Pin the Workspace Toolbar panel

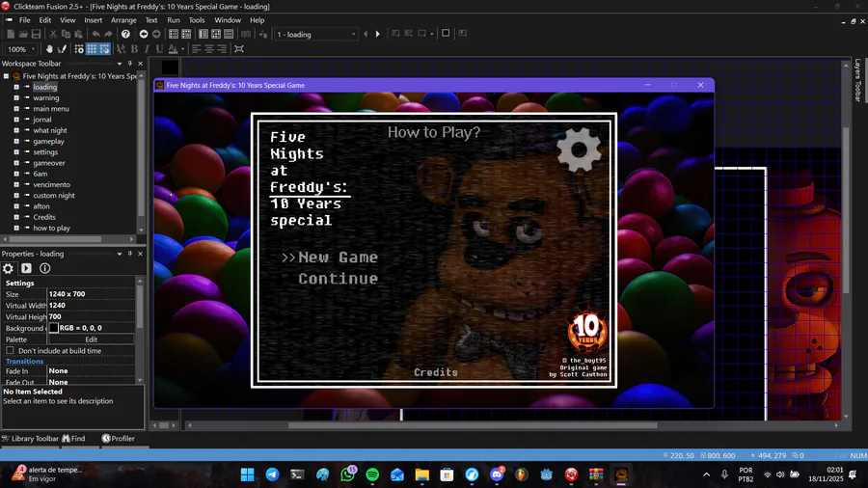pos(130,64)
